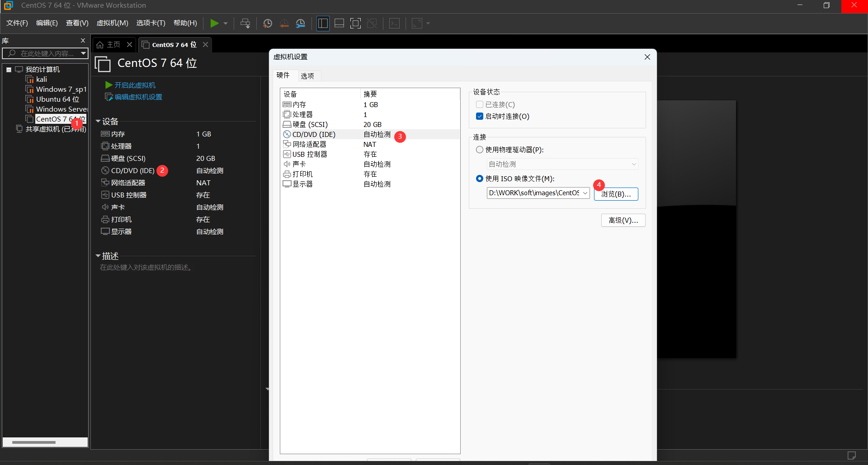
Task: Select USB 控制器 in settings device list
Action: point(370,154)
